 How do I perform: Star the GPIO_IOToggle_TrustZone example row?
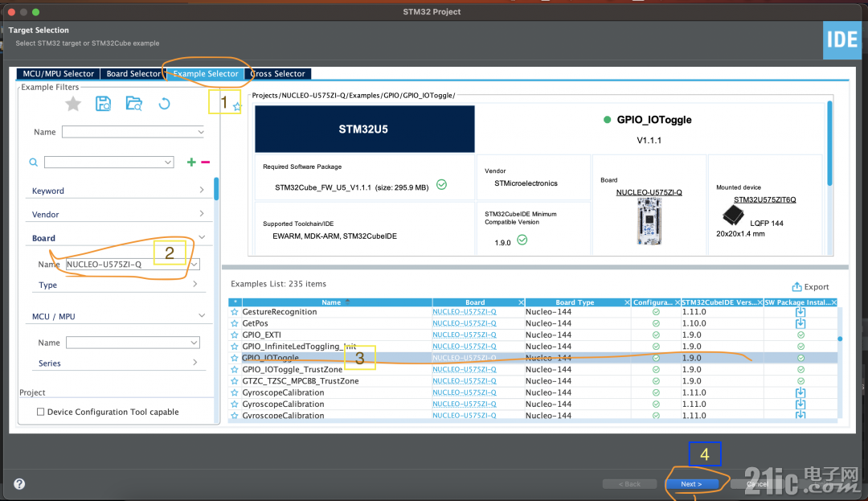(x=234, y=369)
